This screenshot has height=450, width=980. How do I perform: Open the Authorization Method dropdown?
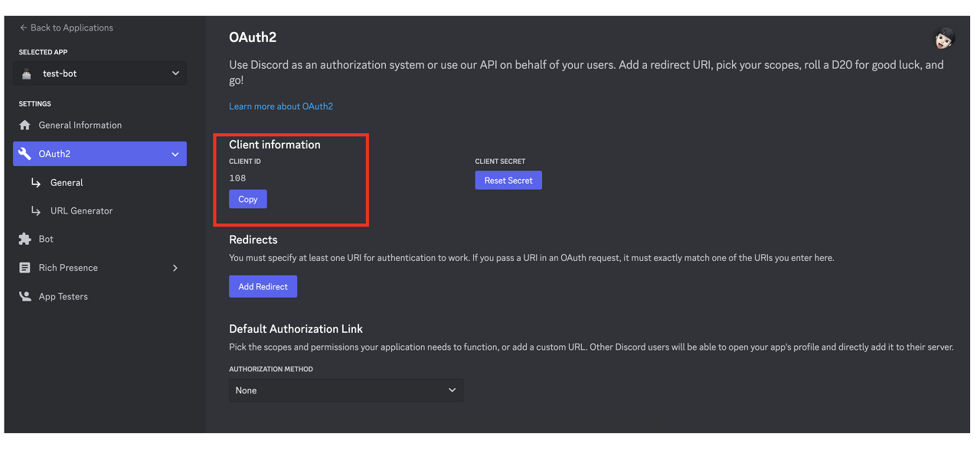pos(346,390)
